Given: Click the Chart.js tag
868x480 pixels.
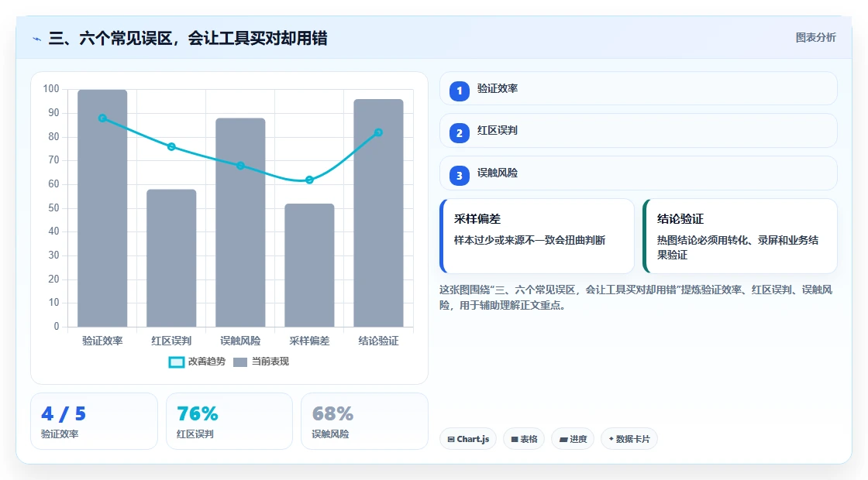Looking at the screenshot, I should 468,439.
